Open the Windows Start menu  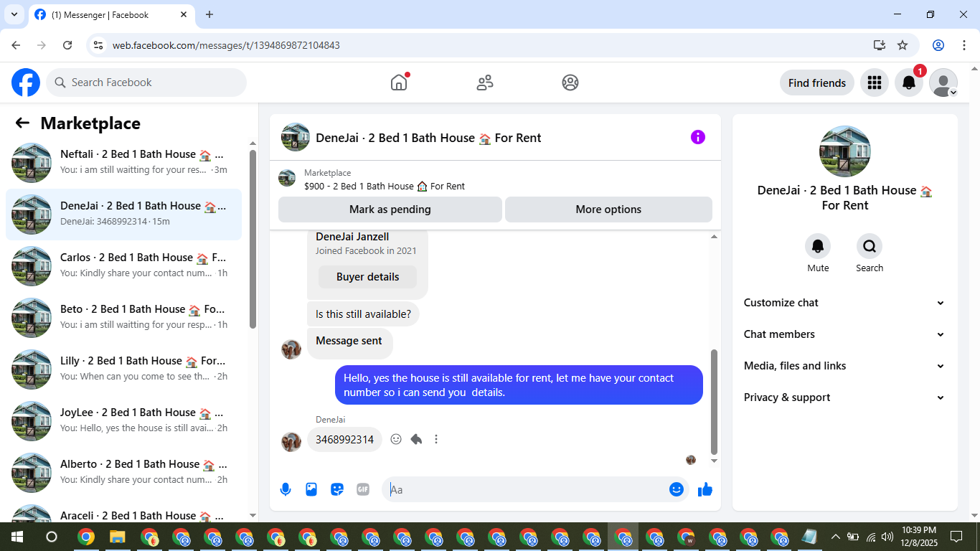(16, 537)
